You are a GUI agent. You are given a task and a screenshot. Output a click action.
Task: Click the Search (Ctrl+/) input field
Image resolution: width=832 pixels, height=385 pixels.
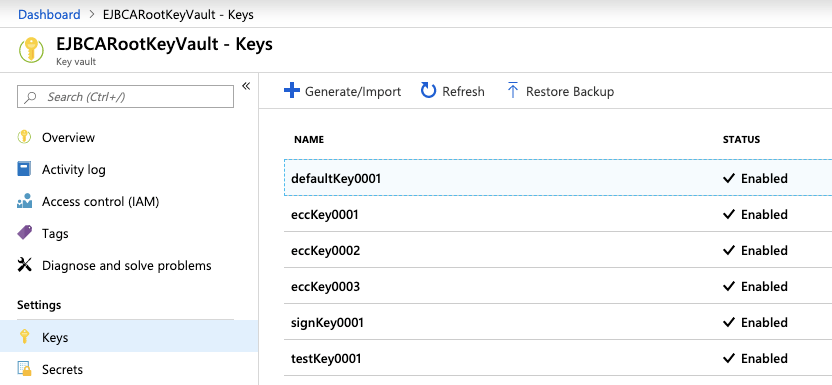125,97
